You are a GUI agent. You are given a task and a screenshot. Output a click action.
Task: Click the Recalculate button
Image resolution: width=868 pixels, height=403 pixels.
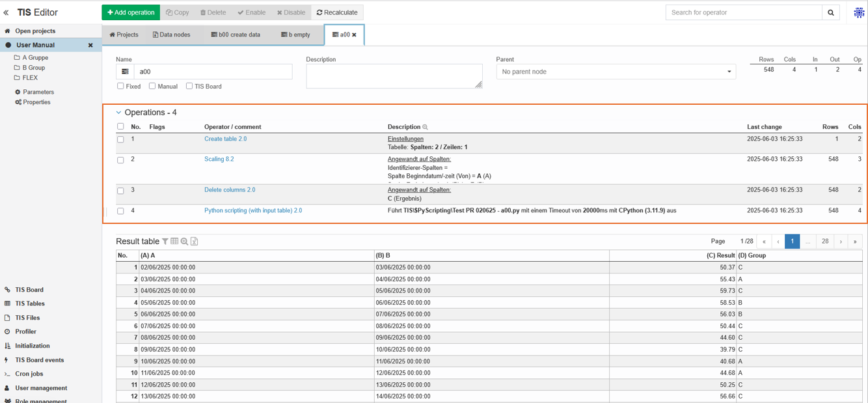337,12
